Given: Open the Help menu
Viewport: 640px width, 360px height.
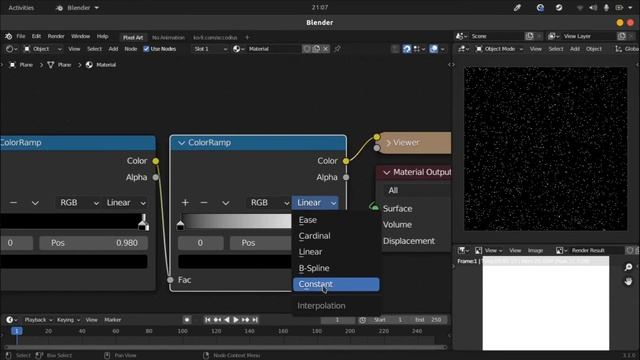Looking at the screenshot, I should click(102, 36).
